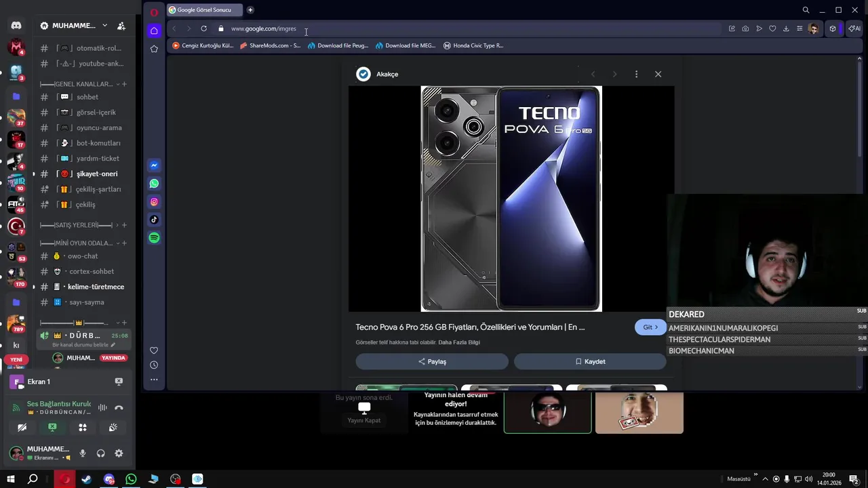Image resolution: width=868 pixels, height=488 pixels.
Task: Close Google image preview panel
Action: pos(658,74)
